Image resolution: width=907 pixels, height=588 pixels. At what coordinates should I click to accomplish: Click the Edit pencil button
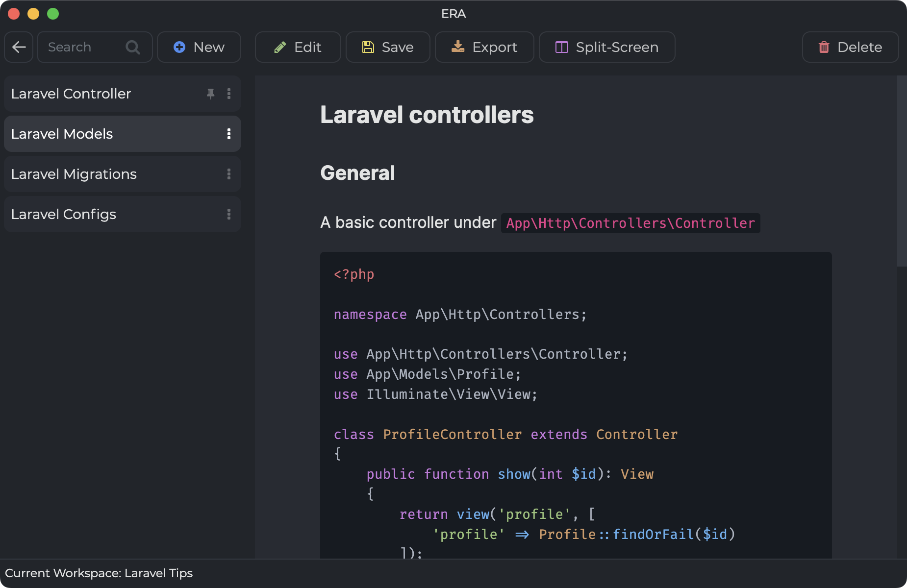pyautogui.click(x=298, y=47)
